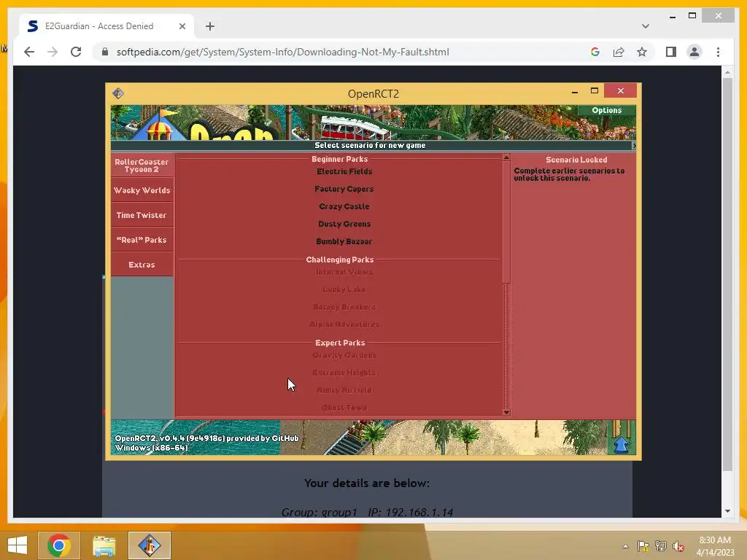
Task: Open Chrome tab search chevron
Action: [645, 26]
